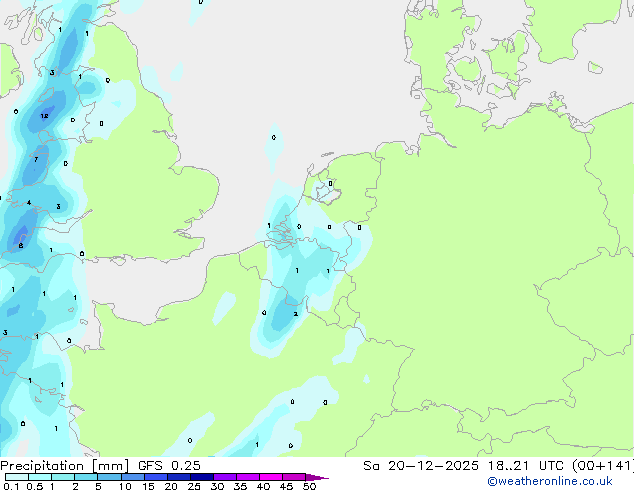Pick the 15–20 mm legend color box
Viewport: 634px width, 490px height.
(x=156, y=477)
